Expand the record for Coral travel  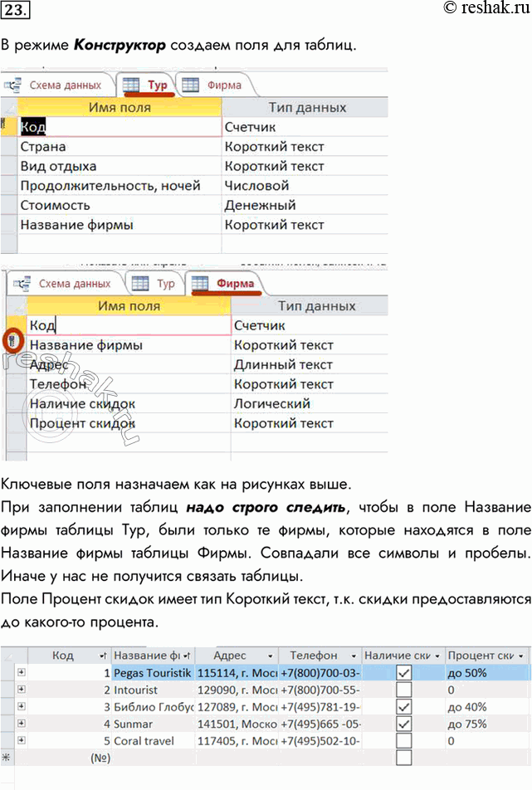coord(21,740)
